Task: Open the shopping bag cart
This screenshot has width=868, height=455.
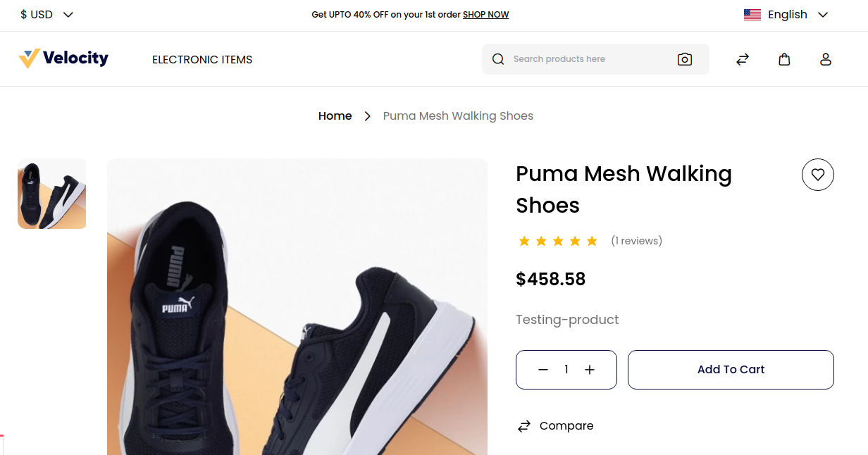Action: pos(784,59)
